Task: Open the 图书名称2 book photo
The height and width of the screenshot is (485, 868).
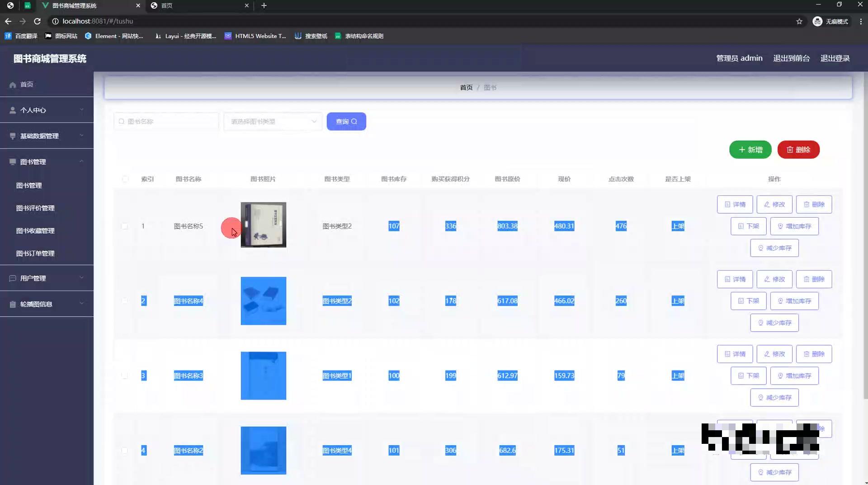Action: click(263, 451)
